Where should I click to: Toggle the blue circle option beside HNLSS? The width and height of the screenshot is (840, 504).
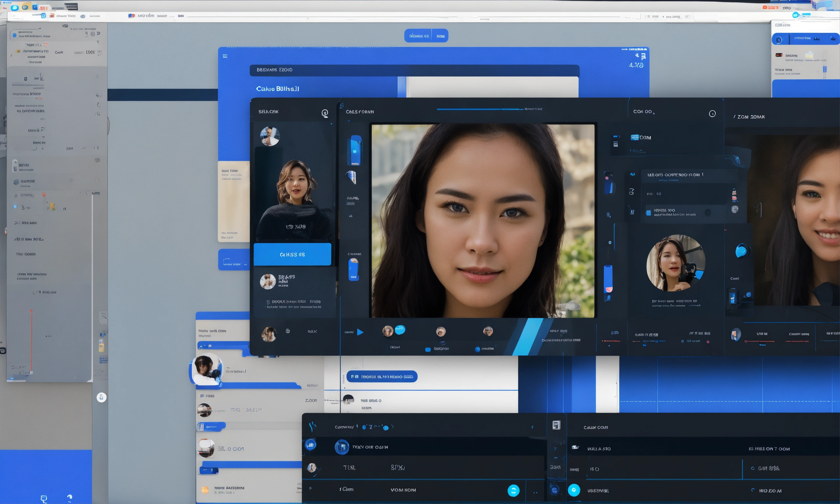(477, 349)
